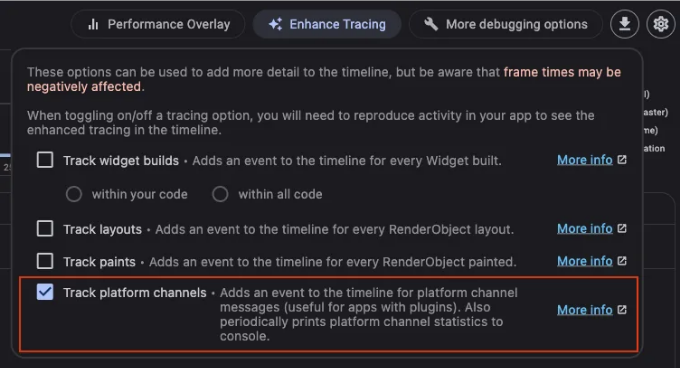Expand More debugging options dropdown

pos(506,24)
